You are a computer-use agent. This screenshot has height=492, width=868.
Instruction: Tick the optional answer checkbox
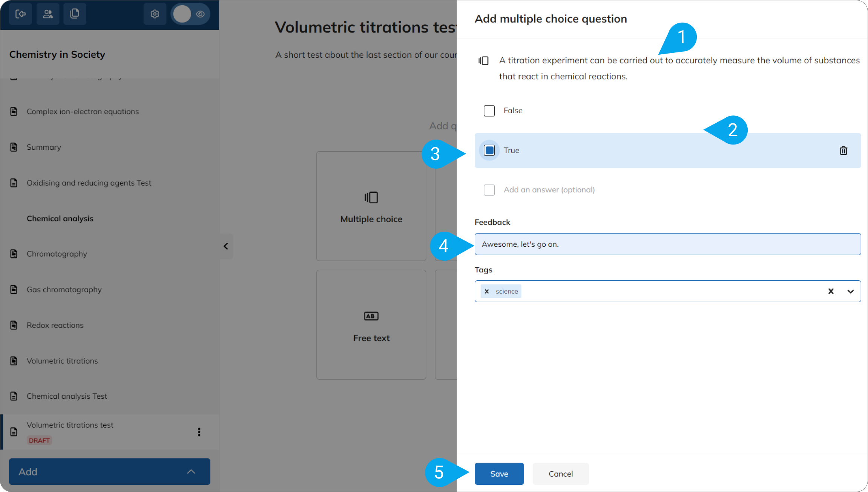click(489, 190)
